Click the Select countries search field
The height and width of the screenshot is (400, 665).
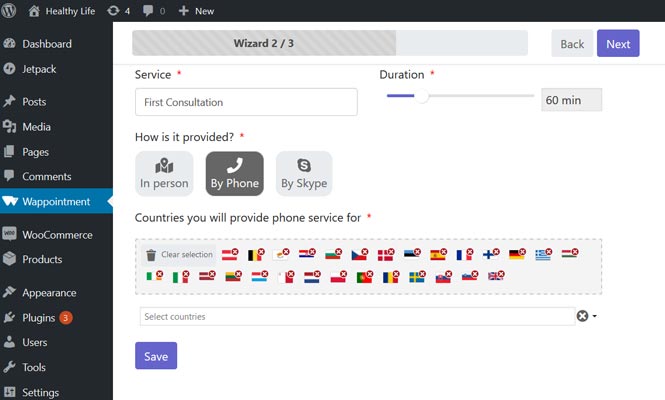pyautogui.click(x=357, y=316)
